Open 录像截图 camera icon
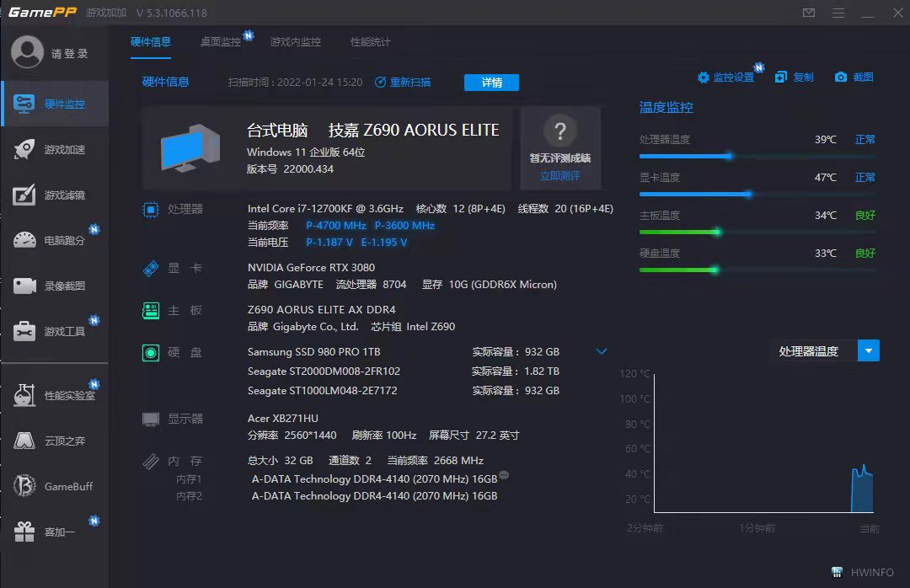Viewport: 910px width, 588px height. pyautogui.click(x=24, y=286)
